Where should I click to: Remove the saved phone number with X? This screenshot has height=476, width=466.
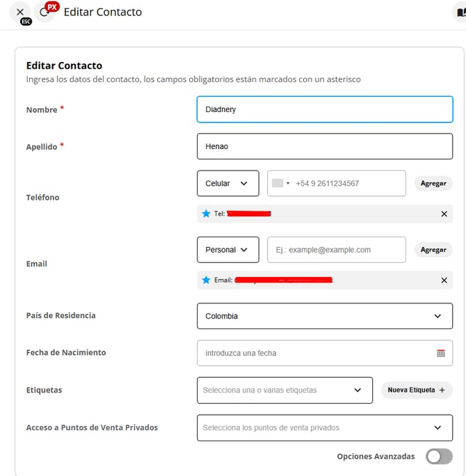point(444,214)
